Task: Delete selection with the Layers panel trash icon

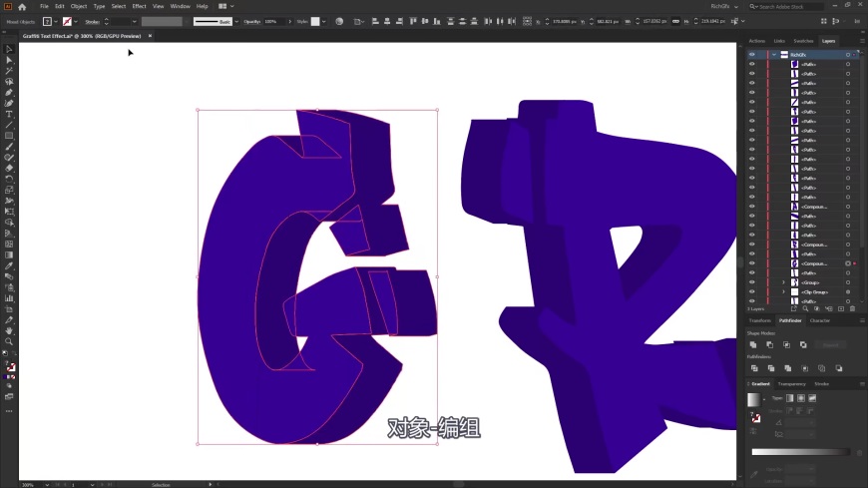Action: tap(852, 309)
